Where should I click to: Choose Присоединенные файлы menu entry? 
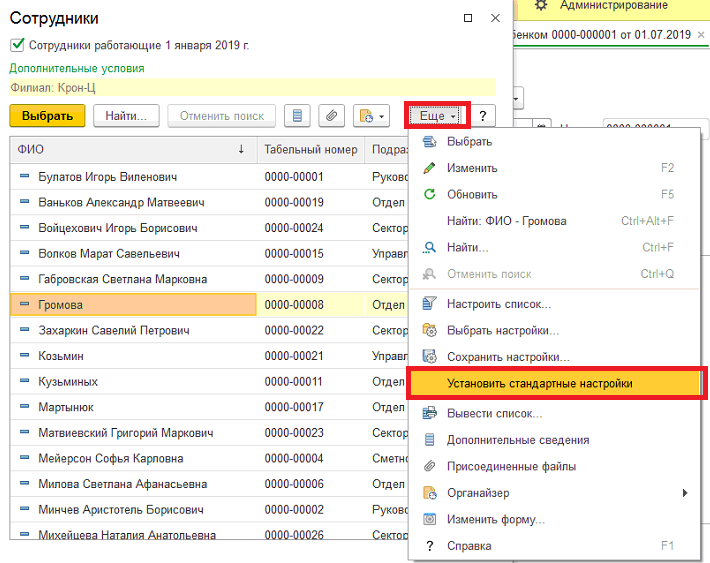pos(555,467)
